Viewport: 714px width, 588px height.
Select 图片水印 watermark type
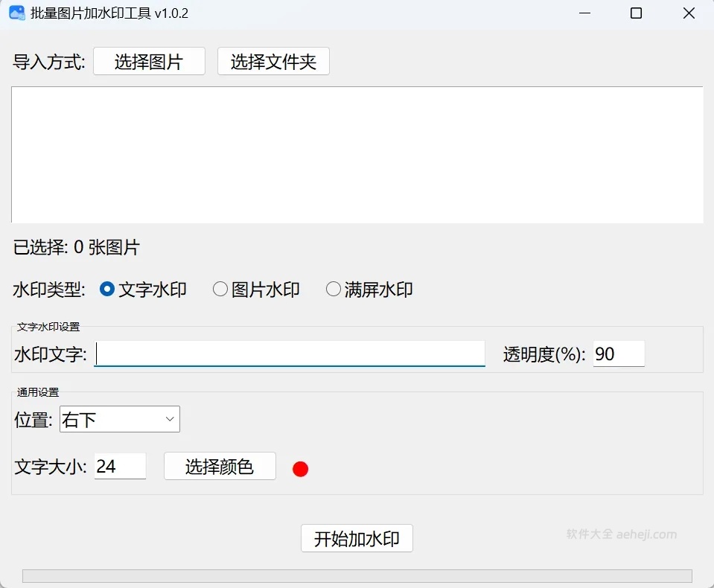[220, 290]
